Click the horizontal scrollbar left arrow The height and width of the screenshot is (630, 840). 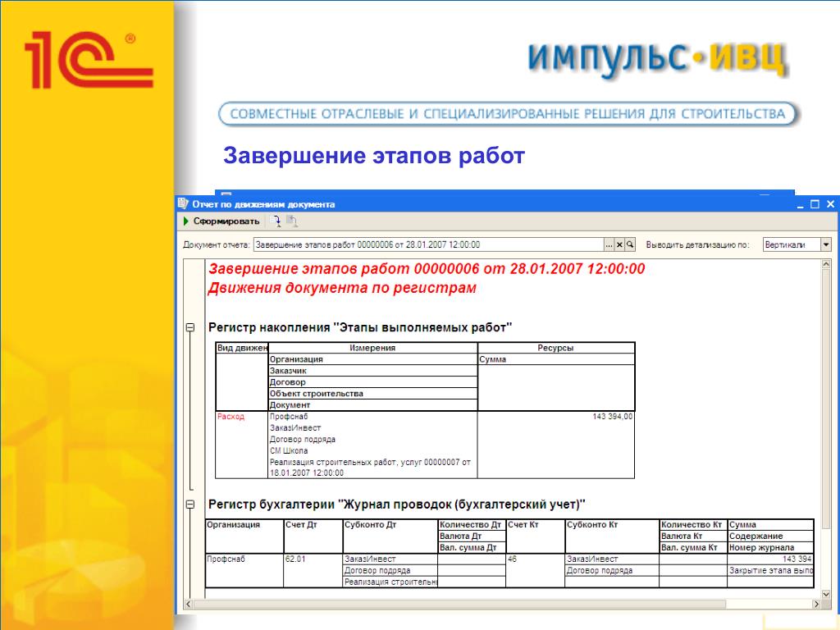click(188, 604)
